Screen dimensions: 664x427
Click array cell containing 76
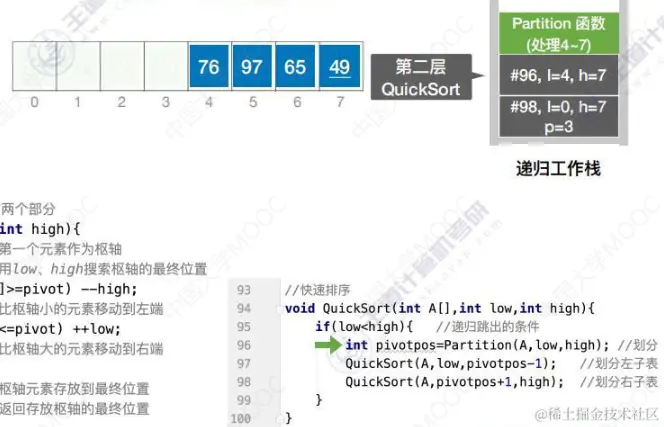pos(209,66)
